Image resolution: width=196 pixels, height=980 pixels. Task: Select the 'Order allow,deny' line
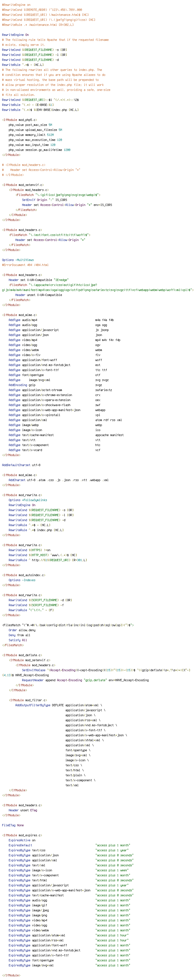22,630
